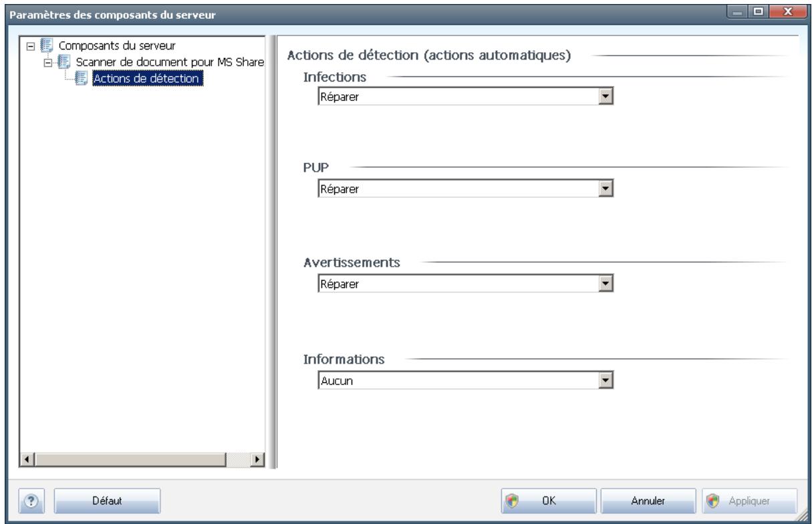
Task: Click the Défaut button
Action: [x=107, y=499]
